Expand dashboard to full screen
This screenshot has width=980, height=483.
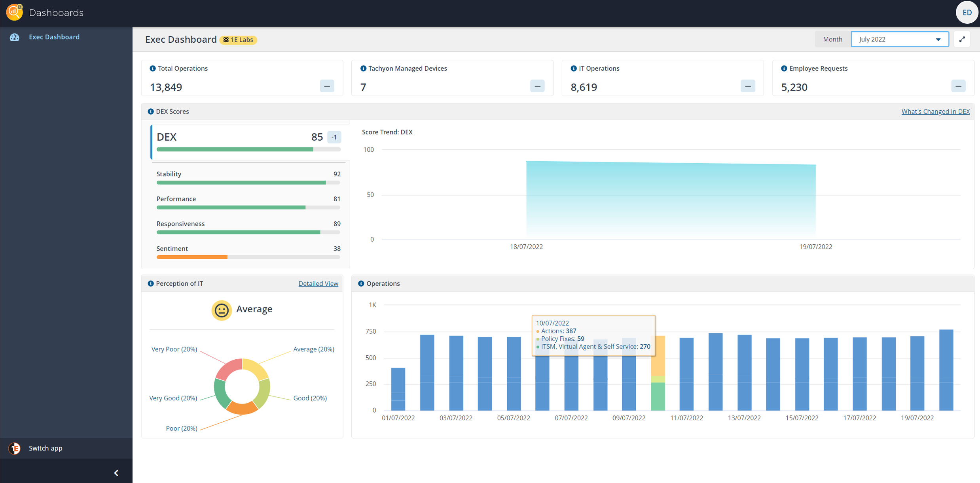click(x=962, y=39)
